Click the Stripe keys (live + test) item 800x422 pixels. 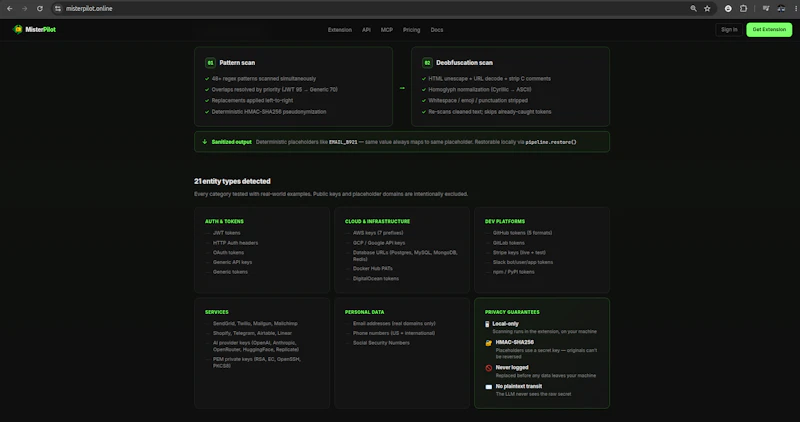pyautogui.click(x=519, y=253)
